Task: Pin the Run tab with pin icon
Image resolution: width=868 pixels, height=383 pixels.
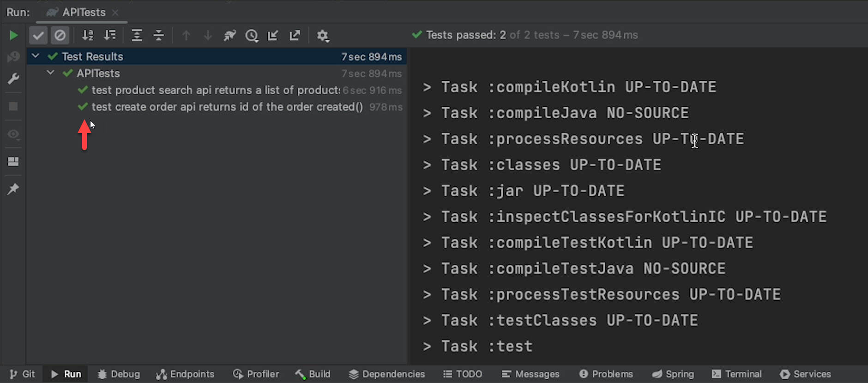Action: tap(13, 189)
